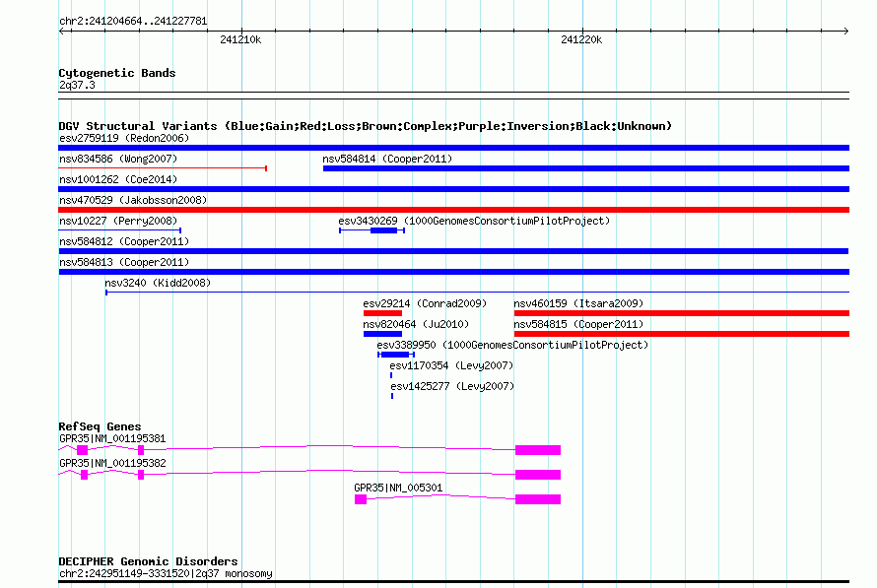Select nsv3240 (Kidd2008) label

point(158,283)
